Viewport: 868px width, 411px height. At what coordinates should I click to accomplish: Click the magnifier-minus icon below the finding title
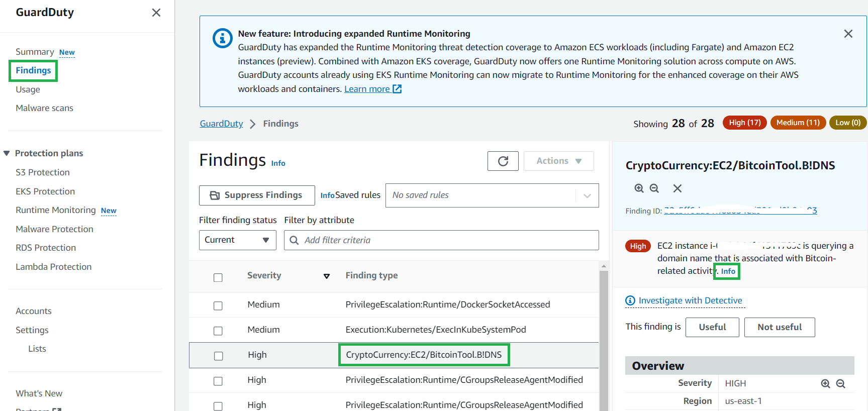[654, 188]
